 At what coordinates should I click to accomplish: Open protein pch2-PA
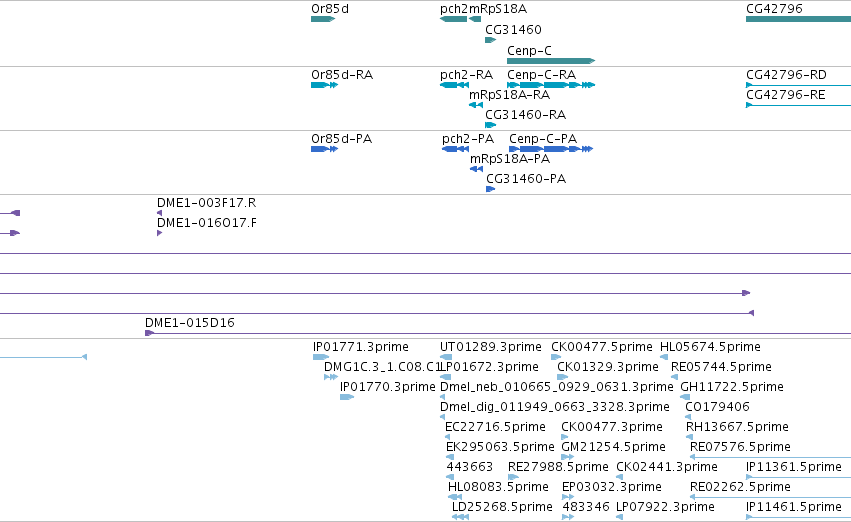tap(455, 149)
